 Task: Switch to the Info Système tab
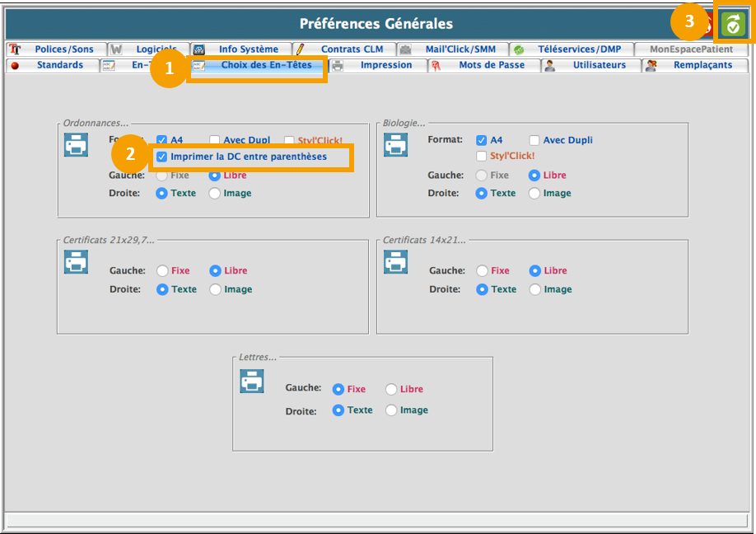click(240, 49)
